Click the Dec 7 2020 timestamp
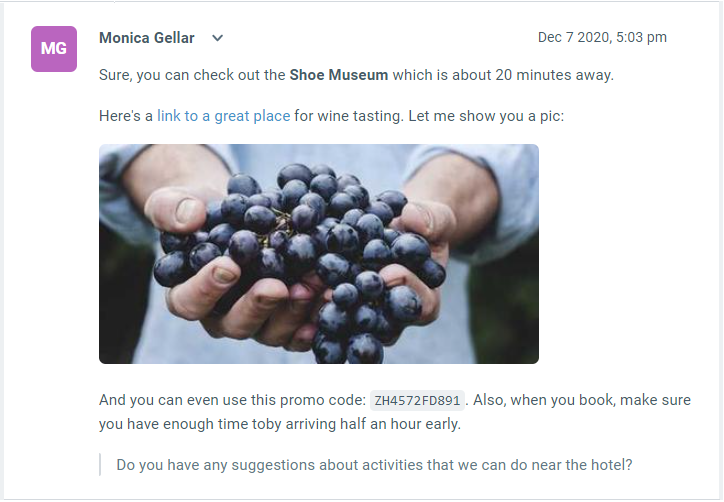 [602, 38]
